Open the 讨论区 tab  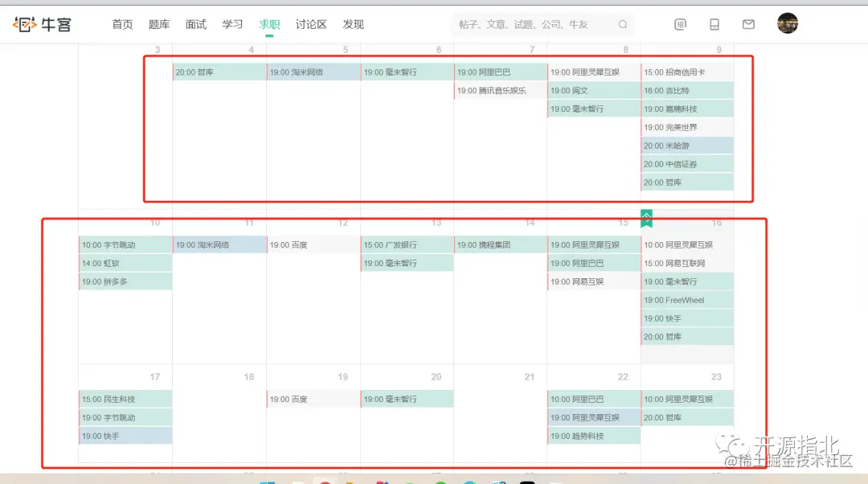tap(311, 24)
